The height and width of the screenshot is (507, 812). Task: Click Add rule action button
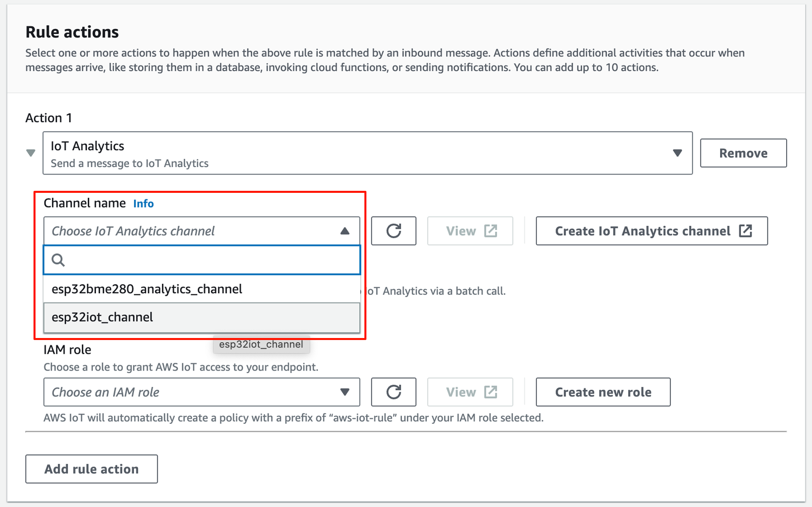(91, 469)
